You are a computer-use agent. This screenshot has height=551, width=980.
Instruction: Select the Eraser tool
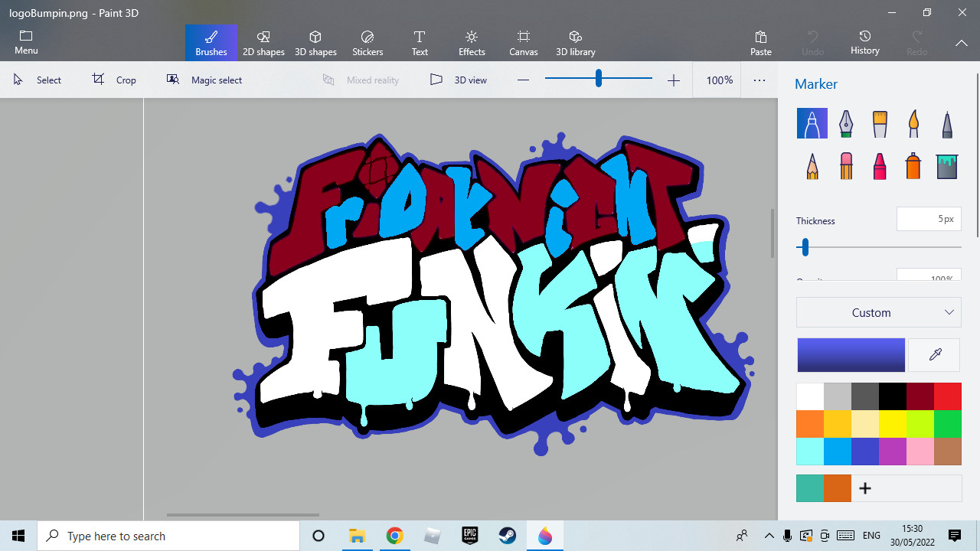pos(846,165)
